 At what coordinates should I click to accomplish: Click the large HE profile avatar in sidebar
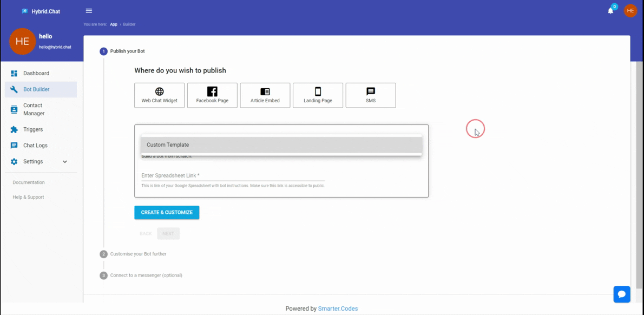[22, 41]
